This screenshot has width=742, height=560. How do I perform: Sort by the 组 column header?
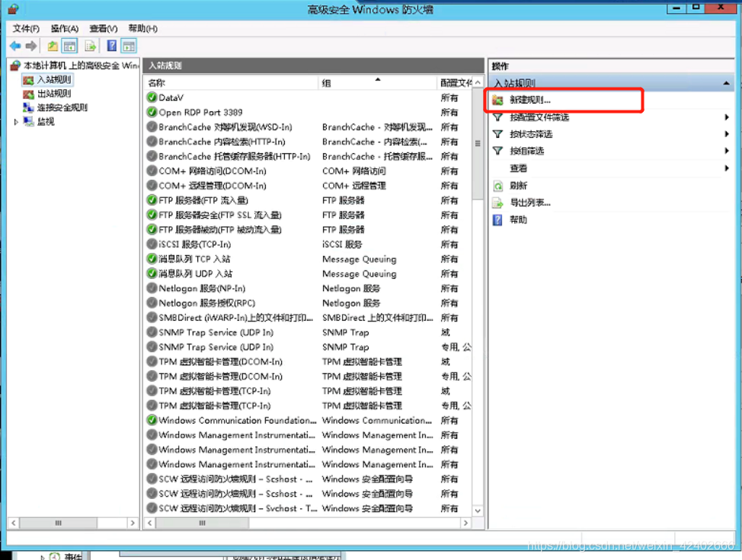click(x=378, y=83)
